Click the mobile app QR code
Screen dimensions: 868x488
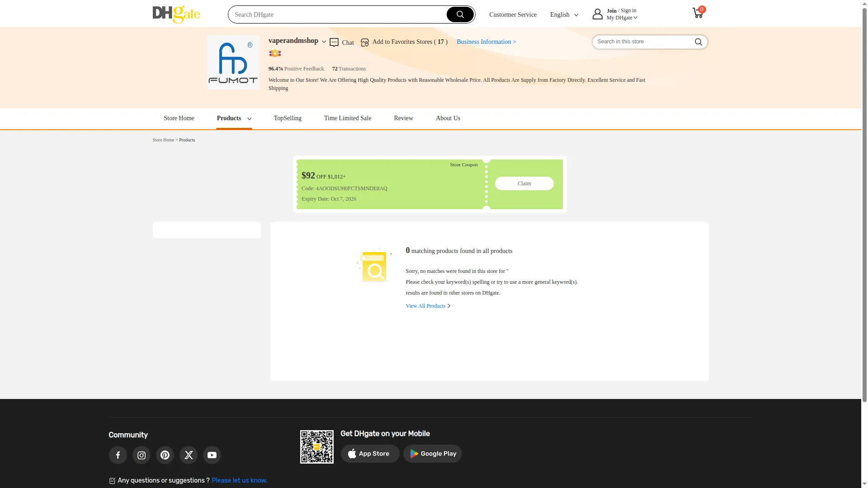(x=317, y=447)
